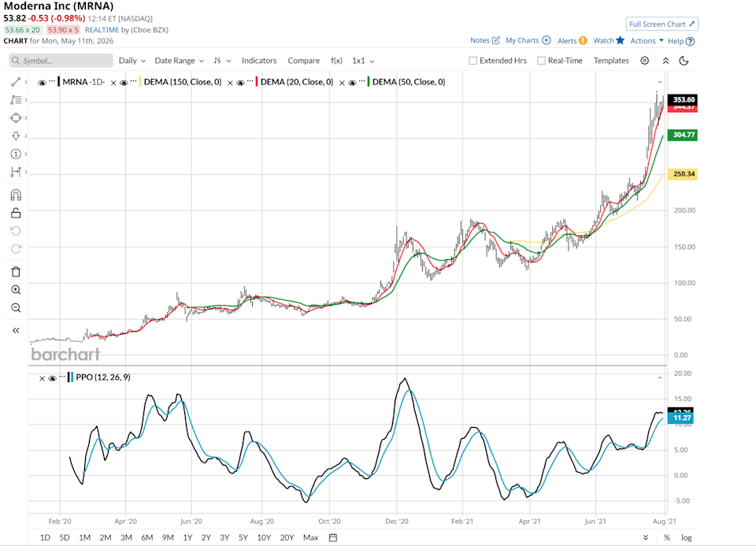Image resolution: width=756 pixels, height=546 pixels.
Task: Choose the shapes polygon tool
Action: tap(16, 117)
